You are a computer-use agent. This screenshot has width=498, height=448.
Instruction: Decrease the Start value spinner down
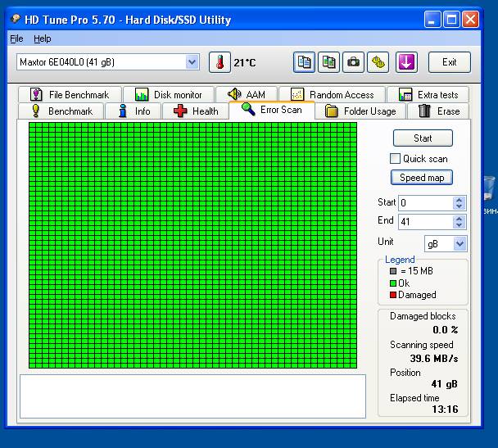(459, 206)
